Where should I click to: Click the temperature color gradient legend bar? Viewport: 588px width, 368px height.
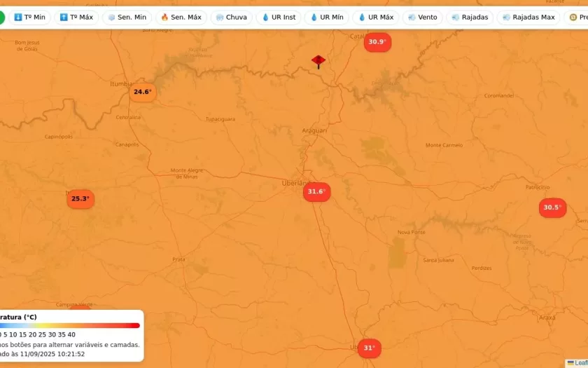70,325
